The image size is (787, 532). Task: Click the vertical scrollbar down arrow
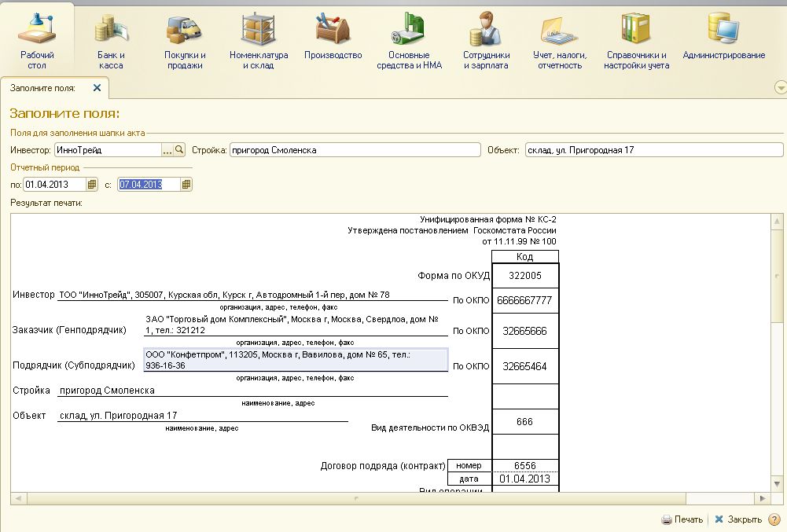tap(777, 484)
